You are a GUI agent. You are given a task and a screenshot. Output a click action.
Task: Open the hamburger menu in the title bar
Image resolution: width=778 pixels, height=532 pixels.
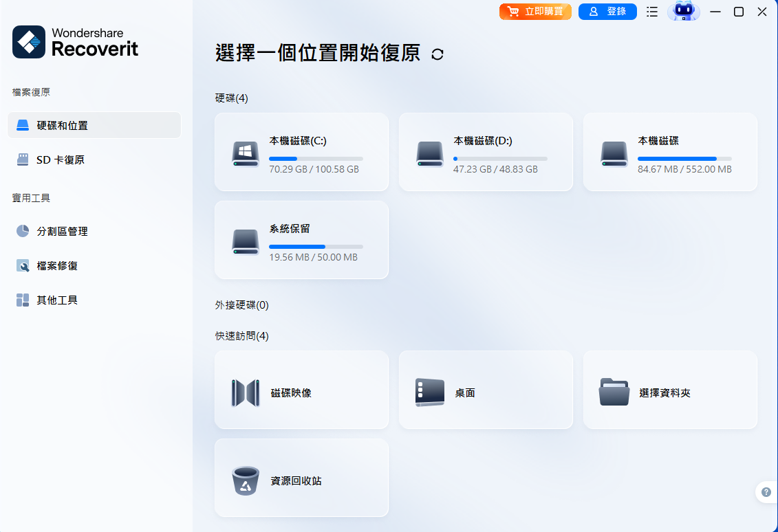coord(652,12)
